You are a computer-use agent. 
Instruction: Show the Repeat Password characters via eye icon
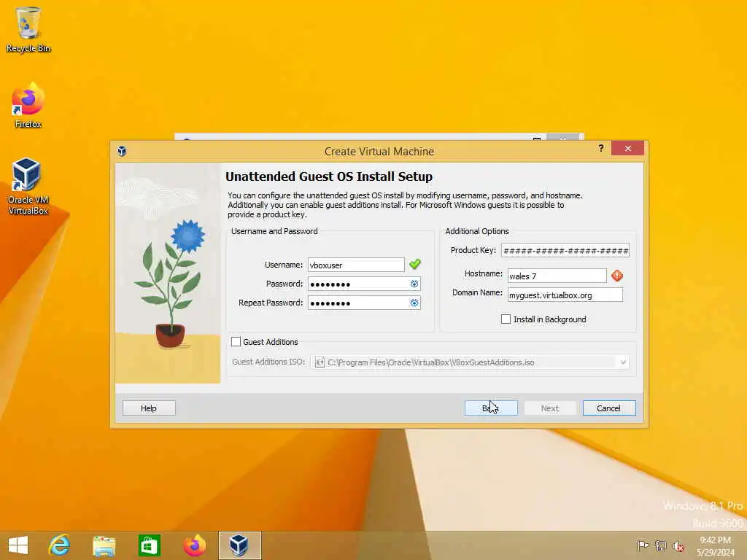(x=414, y=303)
